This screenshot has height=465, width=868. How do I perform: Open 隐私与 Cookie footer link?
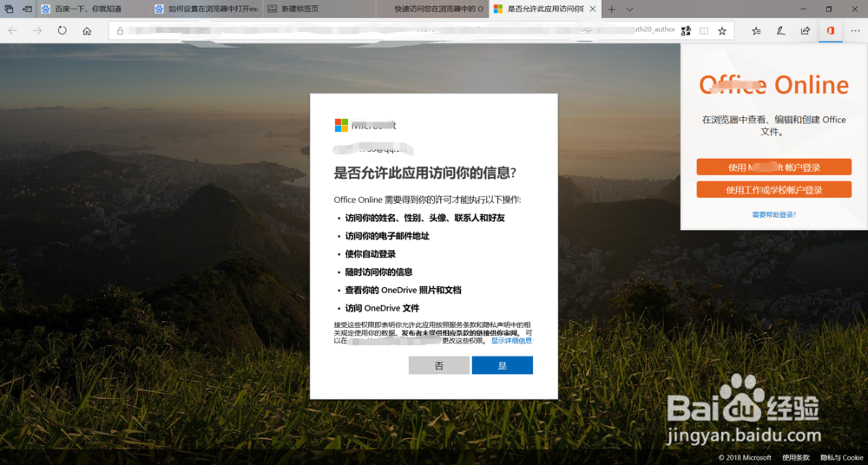[x=841, y=457]
